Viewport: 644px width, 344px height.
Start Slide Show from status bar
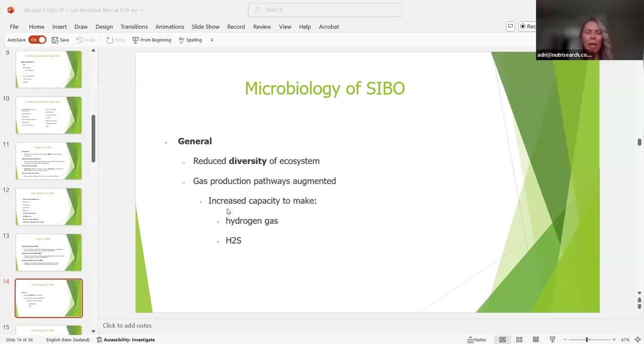(552, 339)
